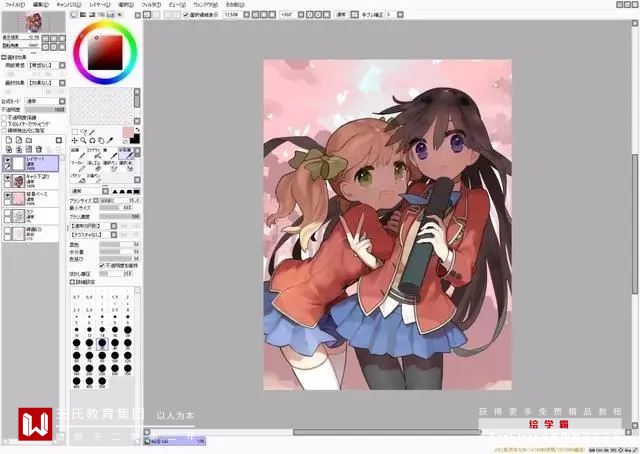The height and width of the screenshot is (454, 640).
Task: Open the レイヤー(L) menu
Action: point(100,4)
